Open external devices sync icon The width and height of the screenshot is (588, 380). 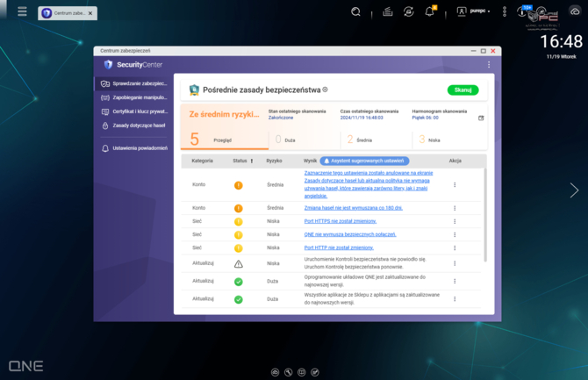point(409,12)
